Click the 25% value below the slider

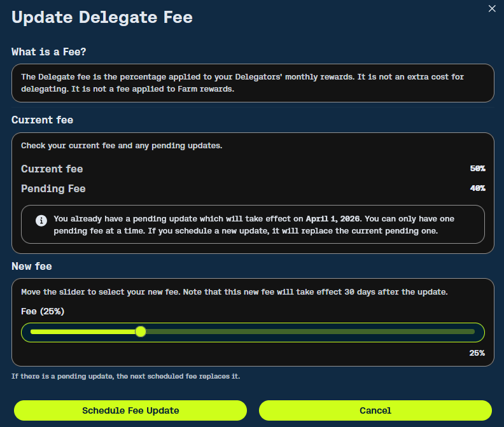[477, 353]
